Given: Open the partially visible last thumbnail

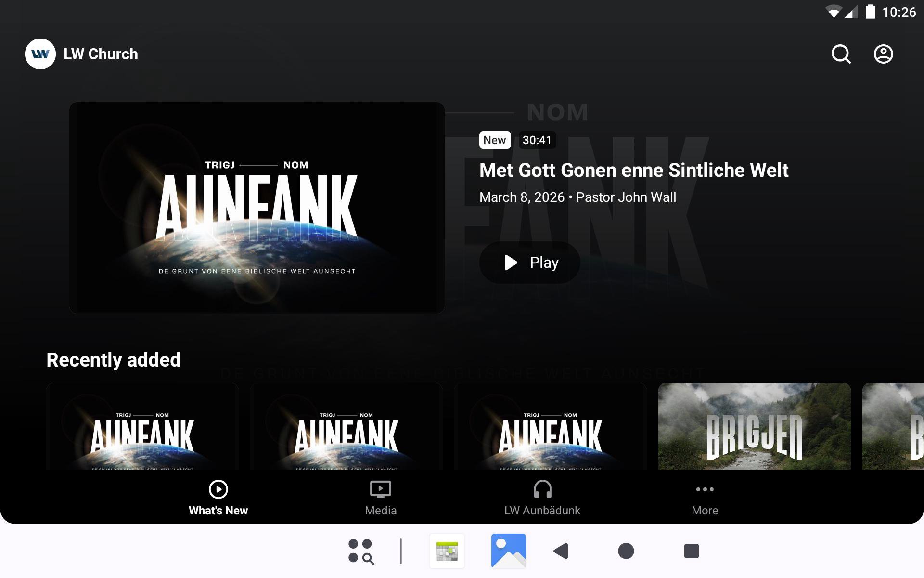Looking at the screenshot, I should [893, 426].
